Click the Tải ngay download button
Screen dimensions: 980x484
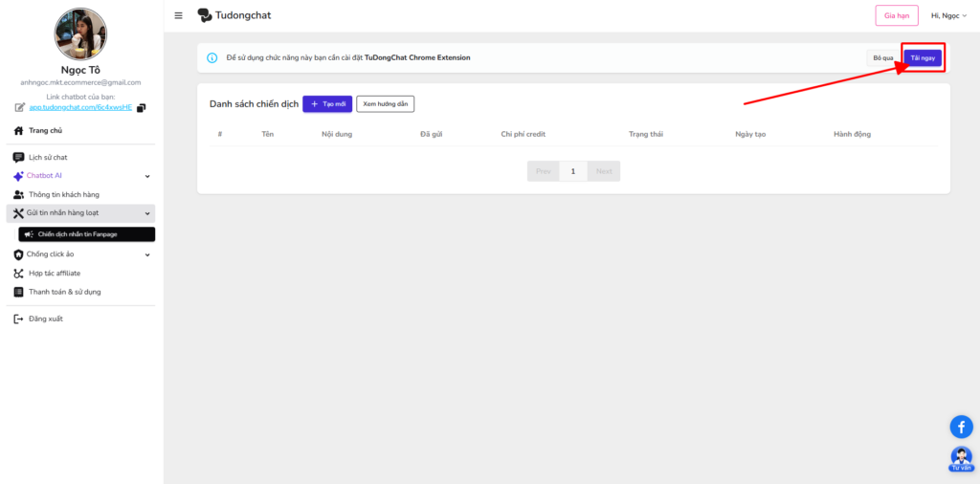click(923, 58)
